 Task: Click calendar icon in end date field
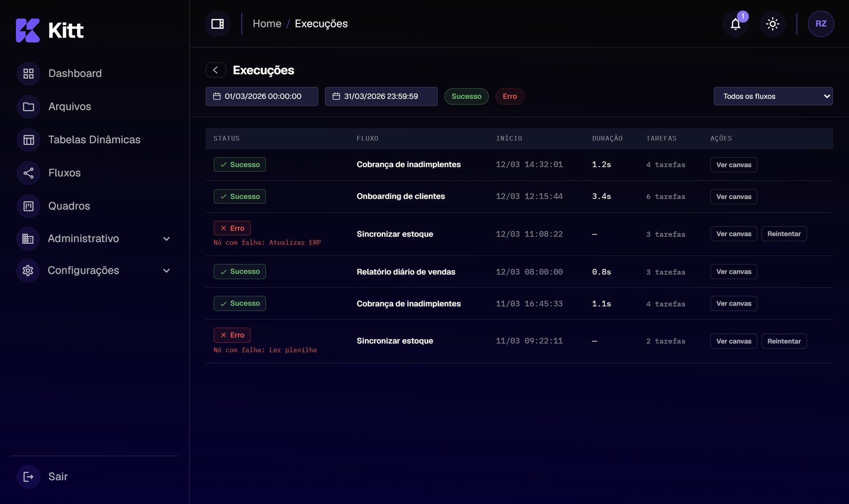tap(336, 96)
